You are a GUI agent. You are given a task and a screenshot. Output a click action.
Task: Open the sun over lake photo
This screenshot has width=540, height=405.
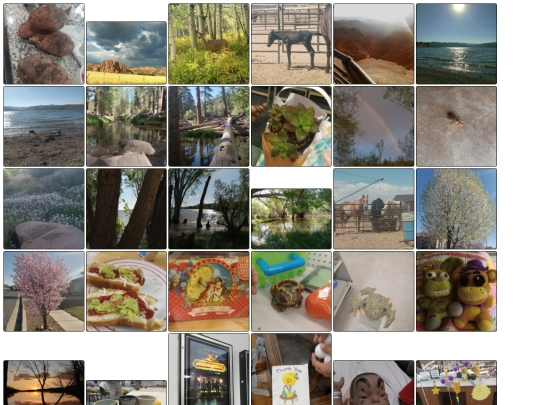click(456, 44)
